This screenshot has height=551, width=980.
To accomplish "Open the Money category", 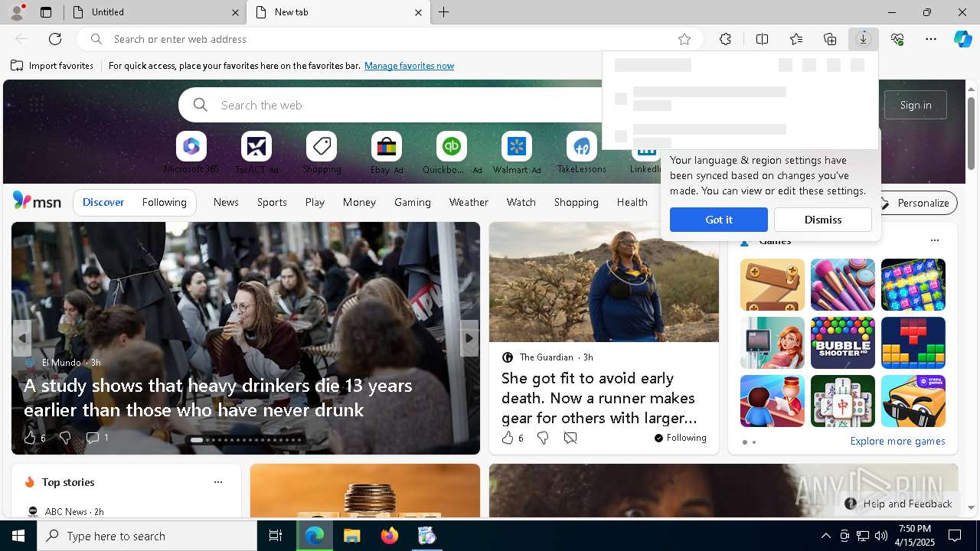I will 359,202.
